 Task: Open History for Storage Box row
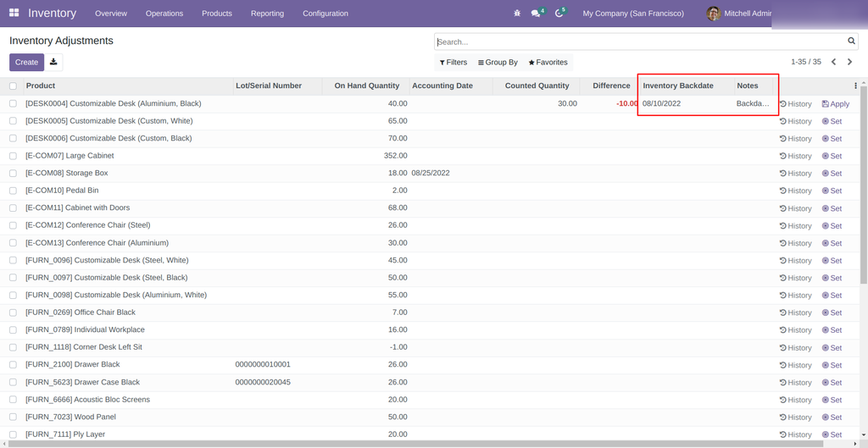point(795,173)
